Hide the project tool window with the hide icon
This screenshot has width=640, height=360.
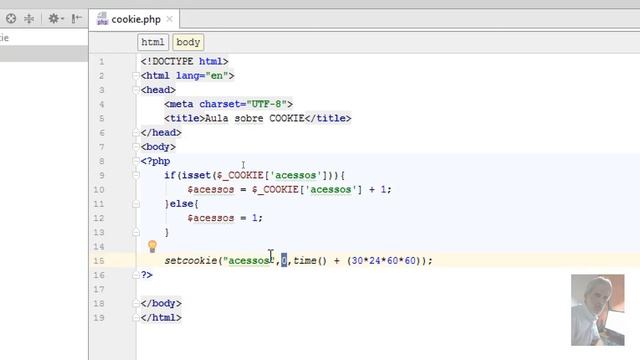click(76, 18)
